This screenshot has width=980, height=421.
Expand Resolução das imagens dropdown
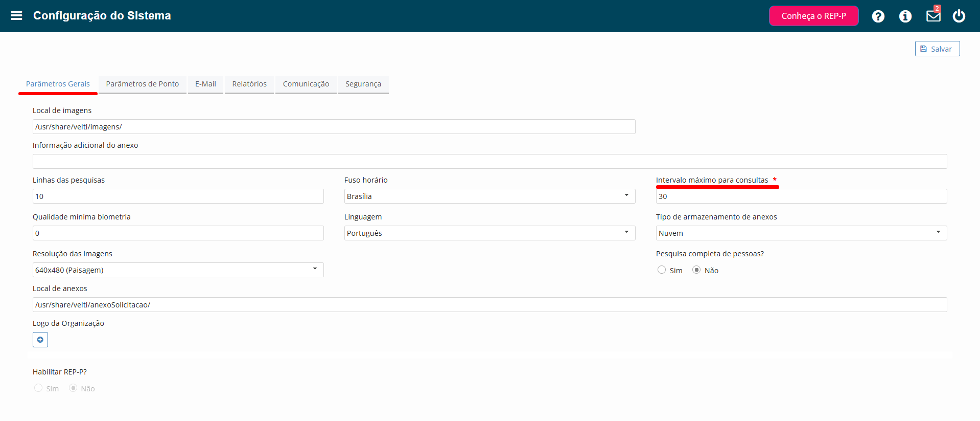[178, 270]
